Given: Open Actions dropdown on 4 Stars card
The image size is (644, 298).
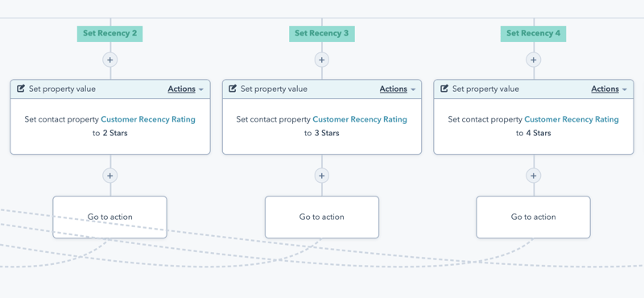Looking at the screenshot, I should [x=609, y=89].
